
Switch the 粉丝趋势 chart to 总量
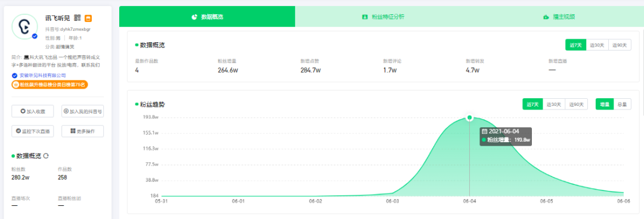[622, 104]
